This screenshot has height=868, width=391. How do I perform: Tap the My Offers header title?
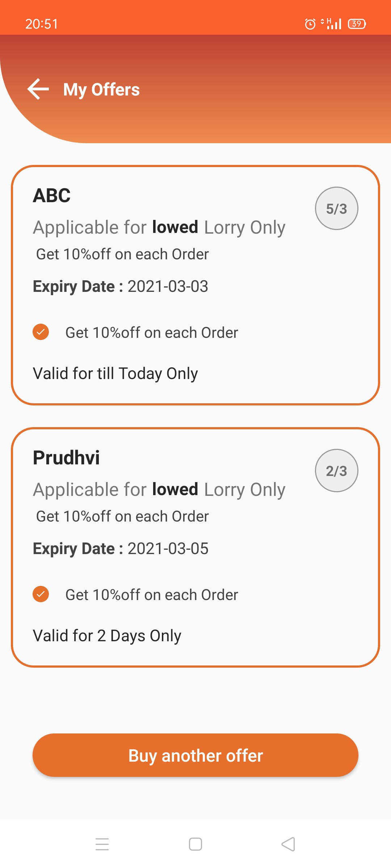(101, 89)
